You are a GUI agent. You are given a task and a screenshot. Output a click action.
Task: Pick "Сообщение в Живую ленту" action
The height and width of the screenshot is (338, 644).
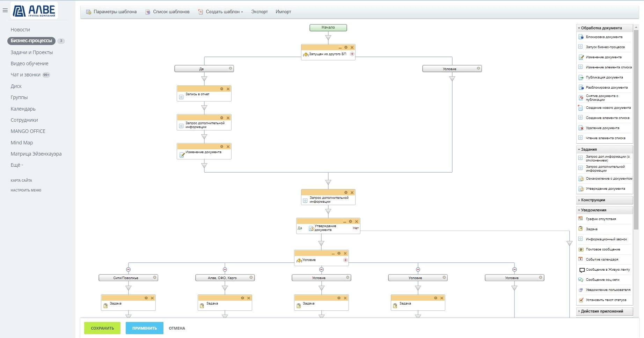(608, 270)
